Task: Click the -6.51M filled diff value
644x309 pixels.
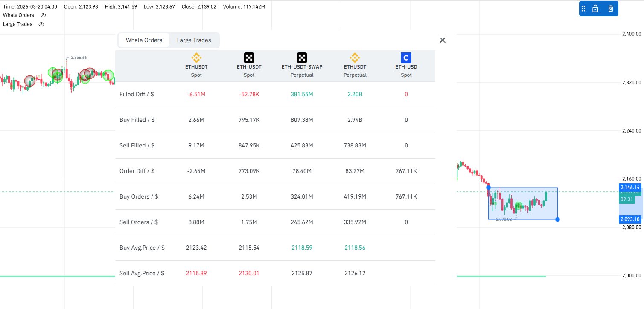Action: (x=196, y=94)
